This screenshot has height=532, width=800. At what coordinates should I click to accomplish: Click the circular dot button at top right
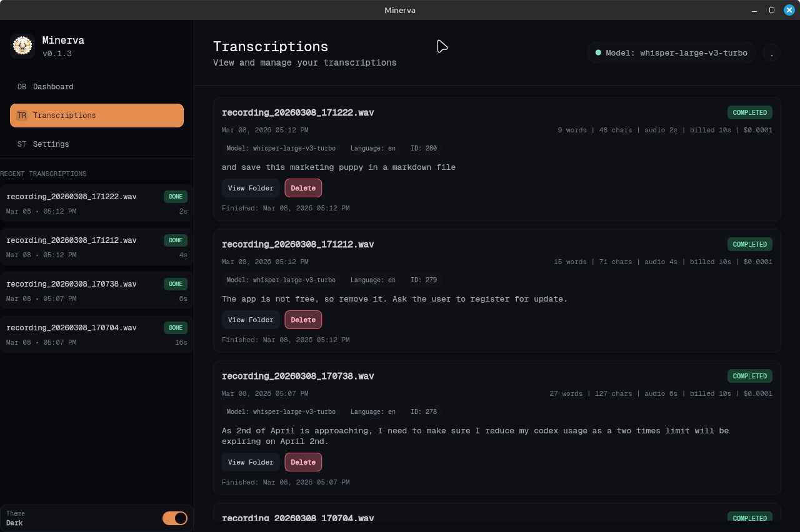pos(772,52)
